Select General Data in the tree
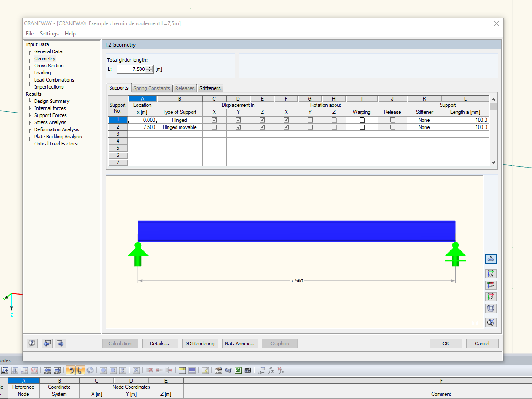Image resolution: width=532 pixels, height=399 pixels. click(x=48, y=51)
